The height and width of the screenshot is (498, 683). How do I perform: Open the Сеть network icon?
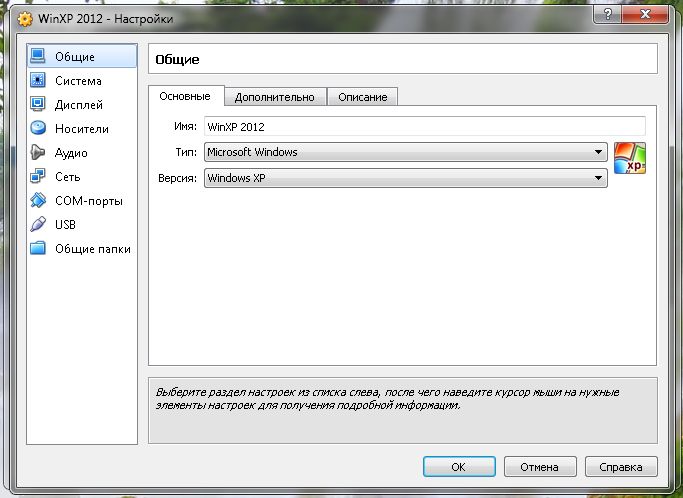39,177
